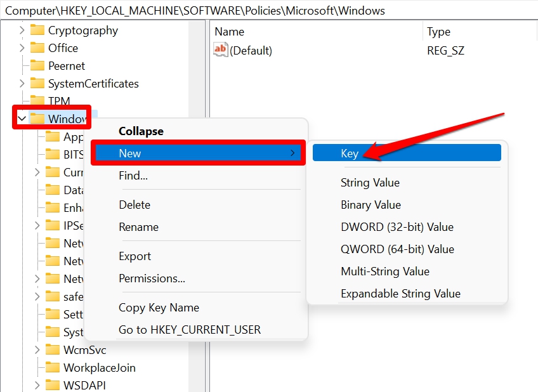The height and width of the screenshot is (392, 538).
Task: Choose Key from the New submenu
Action: tap(350, 154)
